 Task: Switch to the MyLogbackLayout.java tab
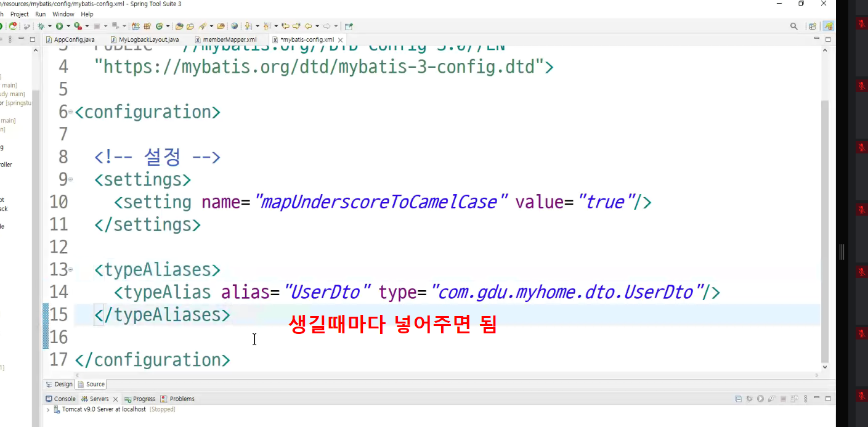click(x=144, y=39)
